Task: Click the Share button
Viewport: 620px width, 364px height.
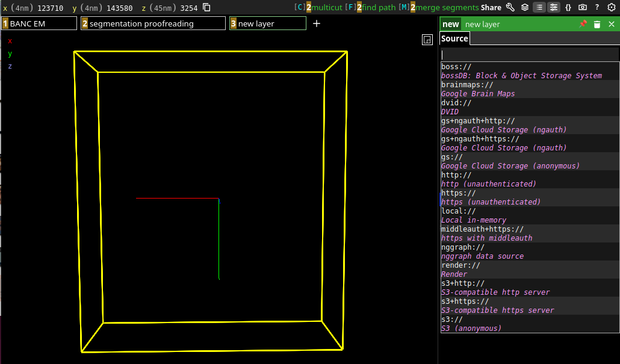Action: 491,7
